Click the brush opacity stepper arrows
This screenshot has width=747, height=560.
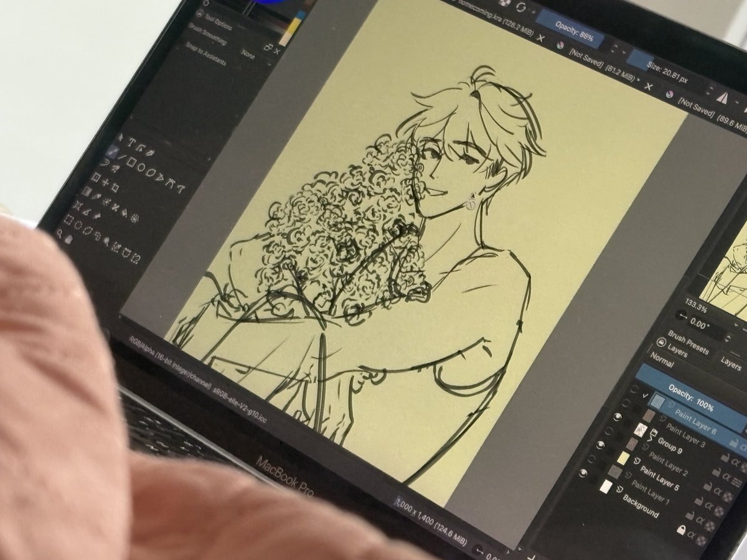614,48
